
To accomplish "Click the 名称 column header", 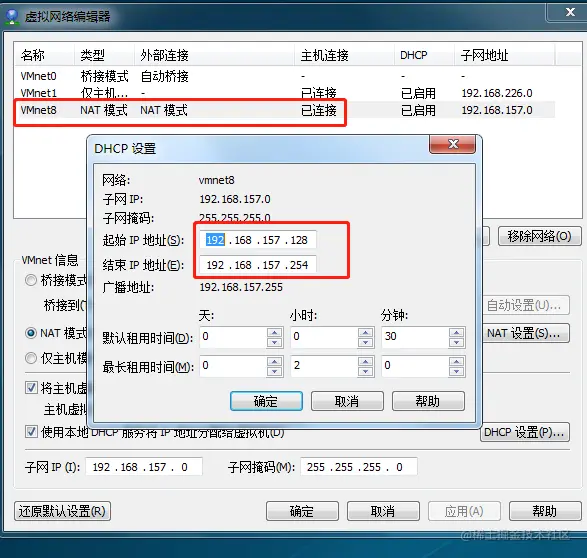I will click(x=44, y=55).
